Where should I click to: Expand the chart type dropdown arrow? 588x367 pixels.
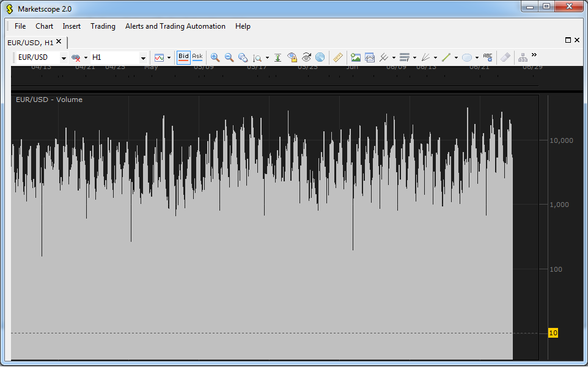pyautogui.click(x=169, y=57)
